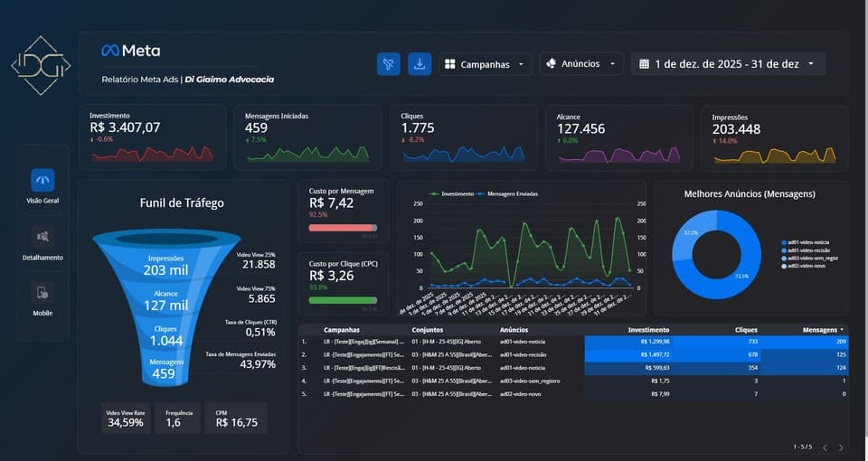
Task: Click the Di Giaimo diamond logo
Action: click(40, 65)
